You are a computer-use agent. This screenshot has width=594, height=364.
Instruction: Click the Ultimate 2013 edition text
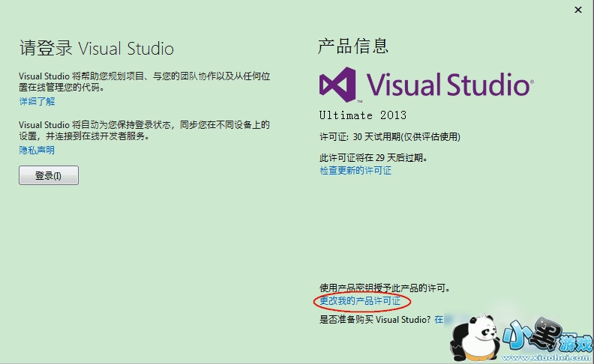point(362,115)
